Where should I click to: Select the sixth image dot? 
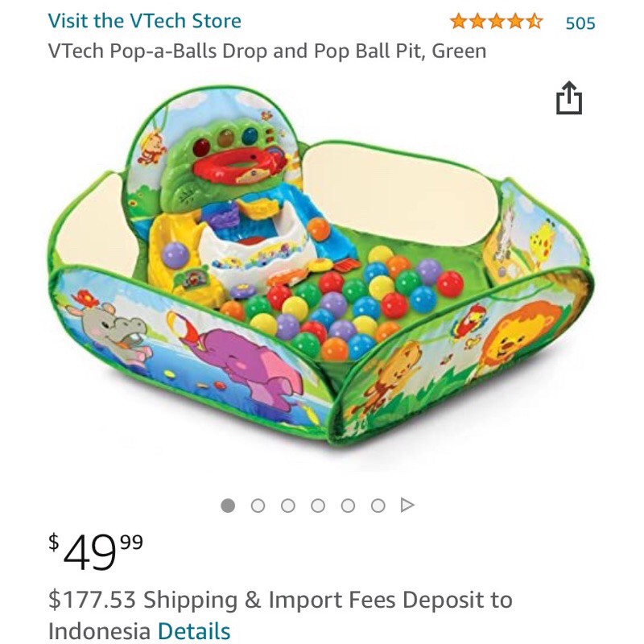[378, 506]
